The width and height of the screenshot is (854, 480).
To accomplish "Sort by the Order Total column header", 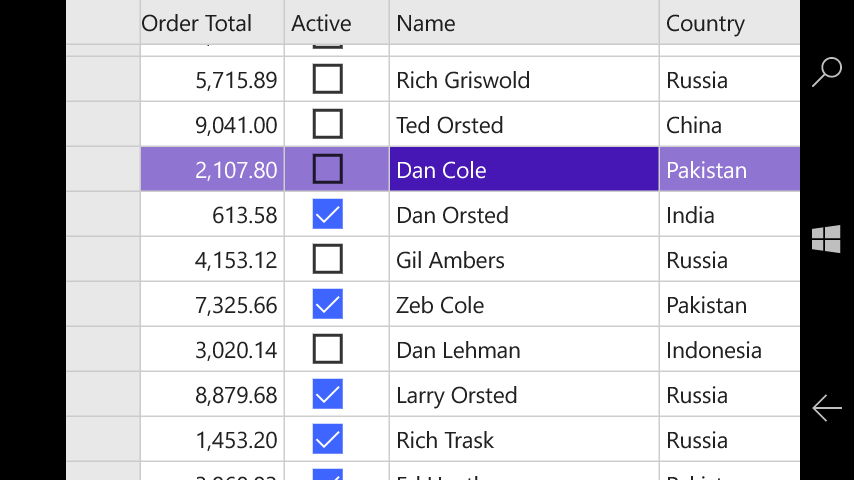I will click(x=212, y=22).
